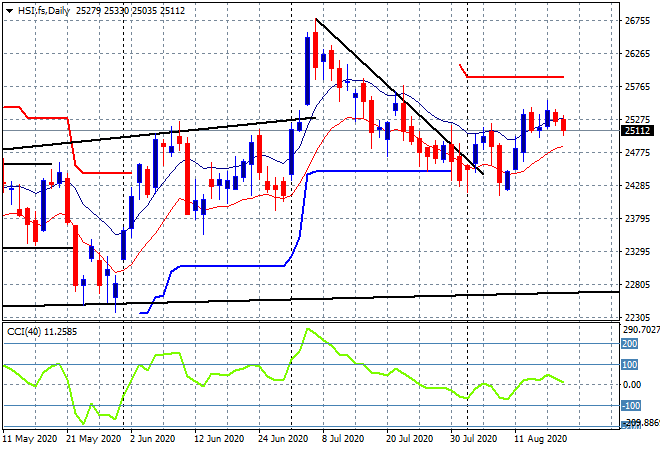Click the green CCI line peak above 200
Screen dimensions: 660x450
click(308, 329)
